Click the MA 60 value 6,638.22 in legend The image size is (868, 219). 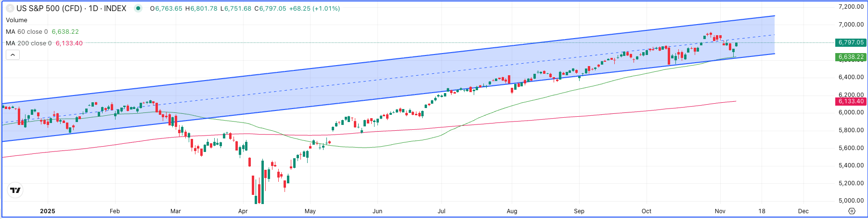[65, 31]
